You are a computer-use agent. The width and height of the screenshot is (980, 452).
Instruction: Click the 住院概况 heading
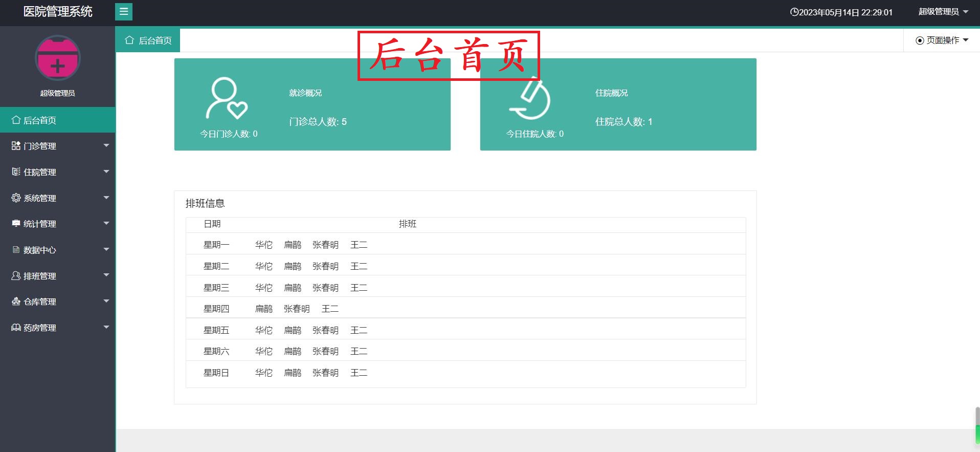611,93
